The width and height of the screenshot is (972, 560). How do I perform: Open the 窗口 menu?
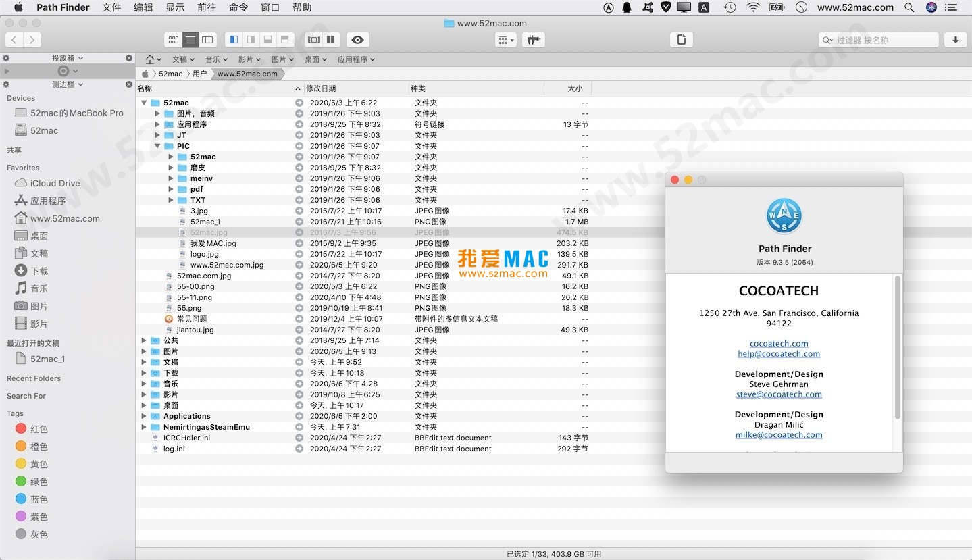pyautogui.click(x=270, y=7)
